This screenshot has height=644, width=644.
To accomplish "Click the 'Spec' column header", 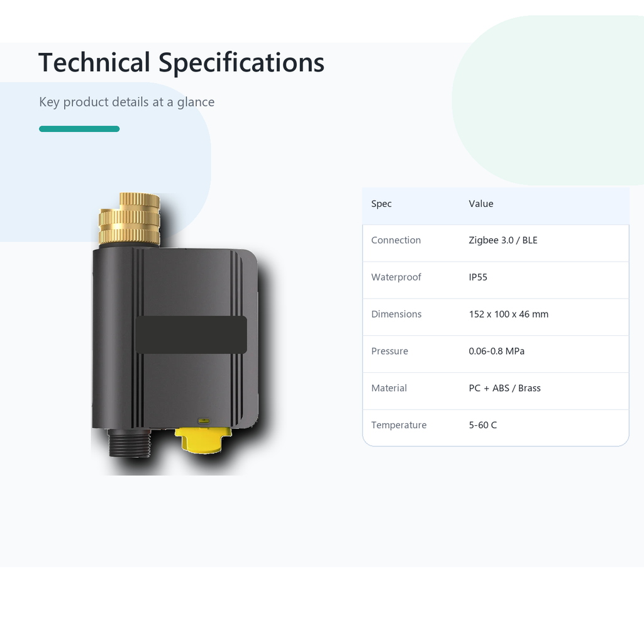I will [x=381, y=204].
